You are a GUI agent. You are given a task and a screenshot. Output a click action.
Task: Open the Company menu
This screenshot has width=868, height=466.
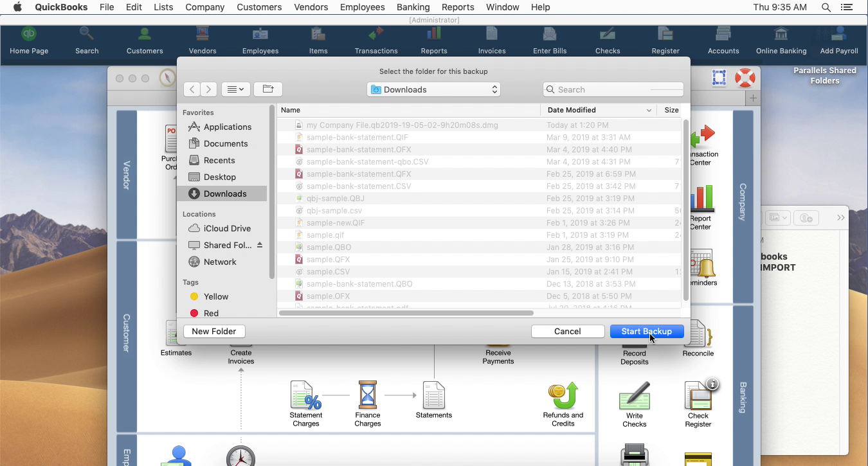204,7
